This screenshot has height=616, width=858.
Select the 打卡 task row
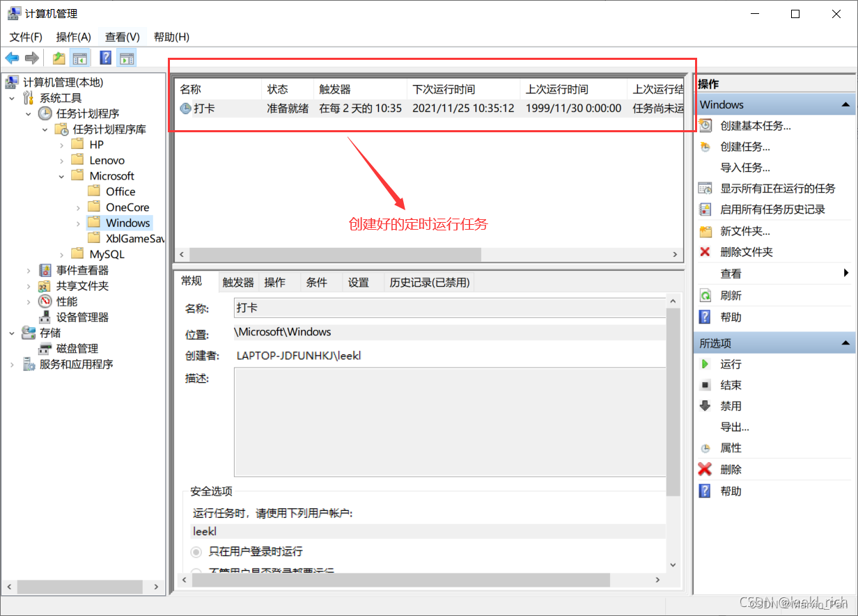click(428, 108)
